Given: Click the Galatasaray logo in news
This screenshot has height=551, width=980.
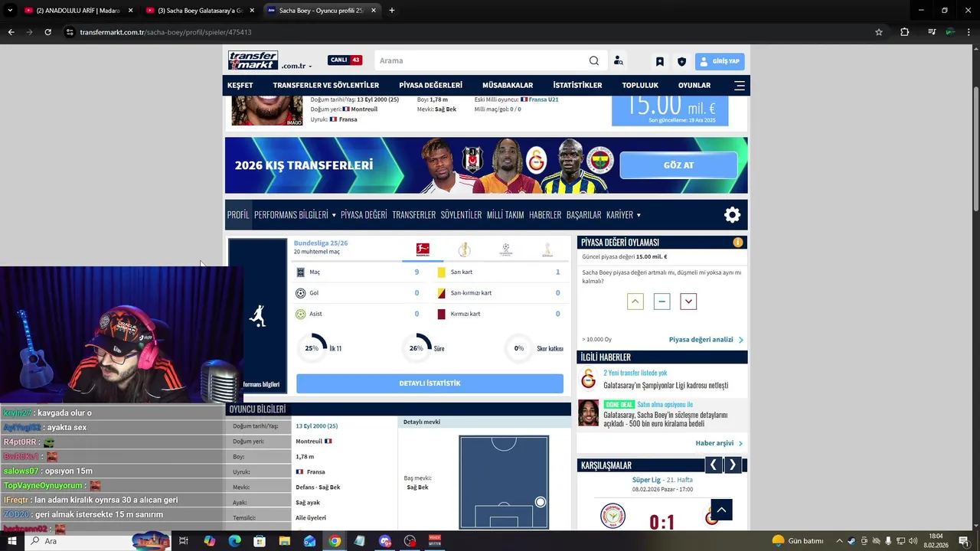Looking at the screenshot, I should pyautogui.click(x=588, y=379).
